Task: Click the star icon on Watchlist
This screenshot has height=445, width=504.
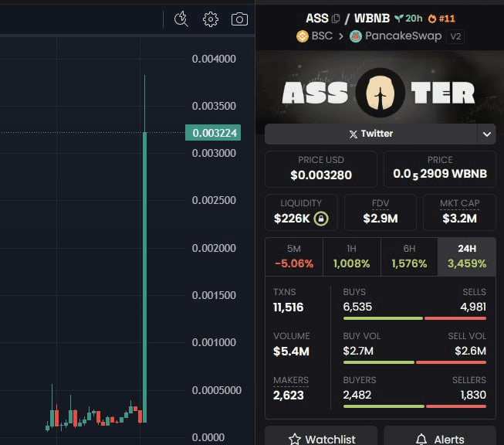Action: point(294,440)
